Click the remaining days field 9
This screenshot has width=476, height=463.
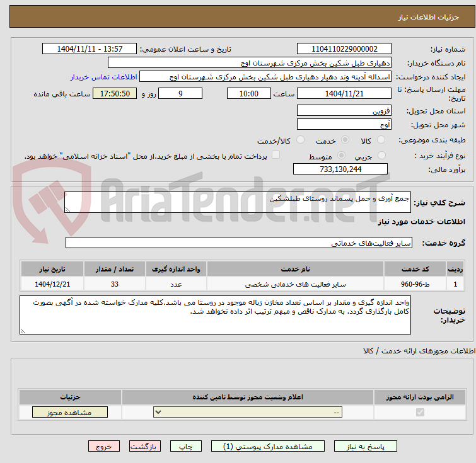coord(180,93)
